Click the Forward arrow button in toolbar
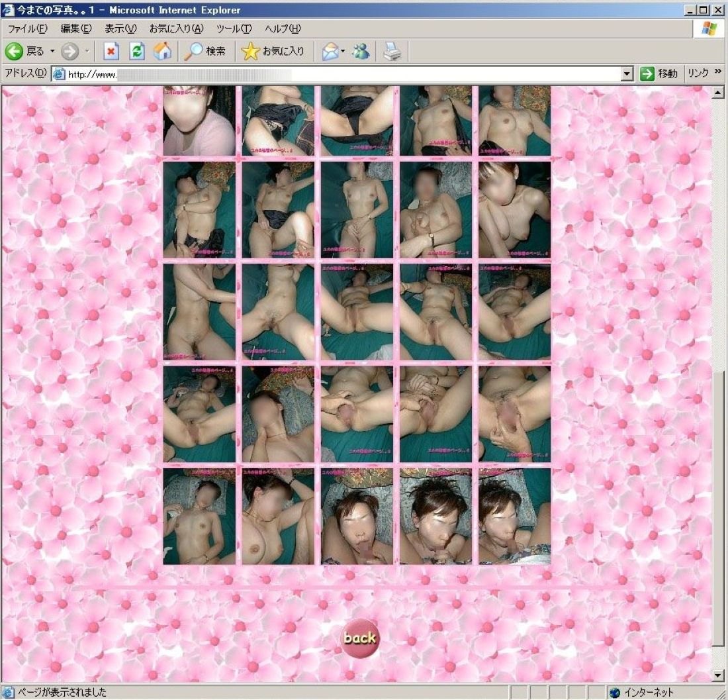728x700 pixels. [69, 51]
